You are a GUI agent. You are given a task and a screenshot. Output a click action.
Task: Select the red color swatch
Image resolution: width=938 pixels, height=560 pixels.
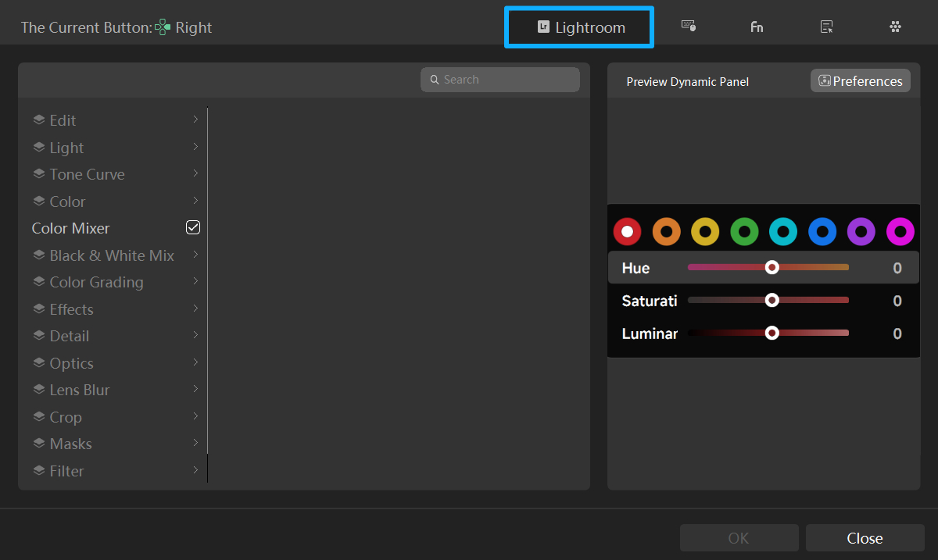627,231
